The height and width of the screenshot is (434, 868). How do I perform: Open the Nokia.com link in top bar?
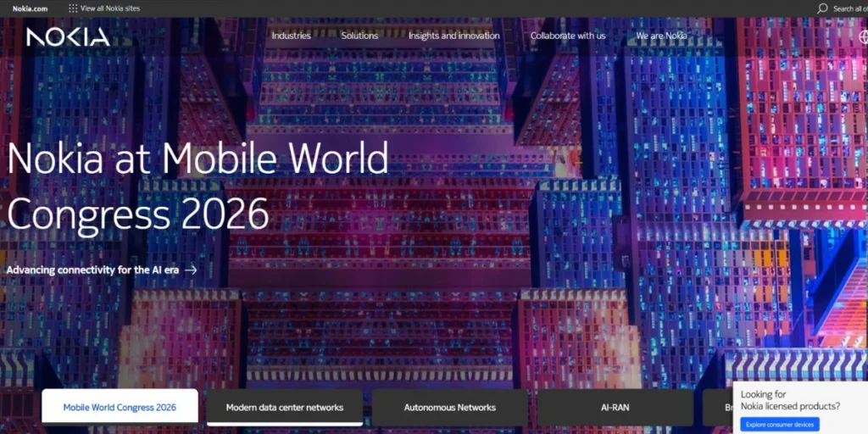pyautogui.click(x=30, y=8)
